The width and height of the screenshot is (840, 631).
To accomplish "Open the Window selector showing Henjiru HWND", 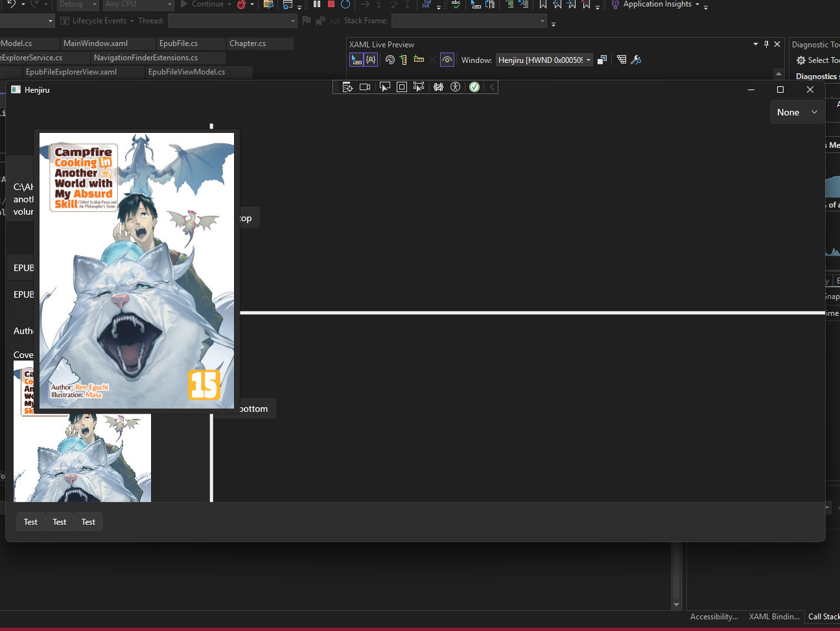I will click(x=544, y=60).
